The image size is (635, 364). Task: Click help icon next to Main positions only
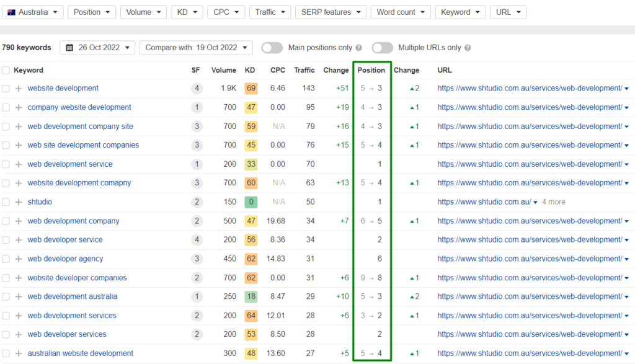(359, 48)
